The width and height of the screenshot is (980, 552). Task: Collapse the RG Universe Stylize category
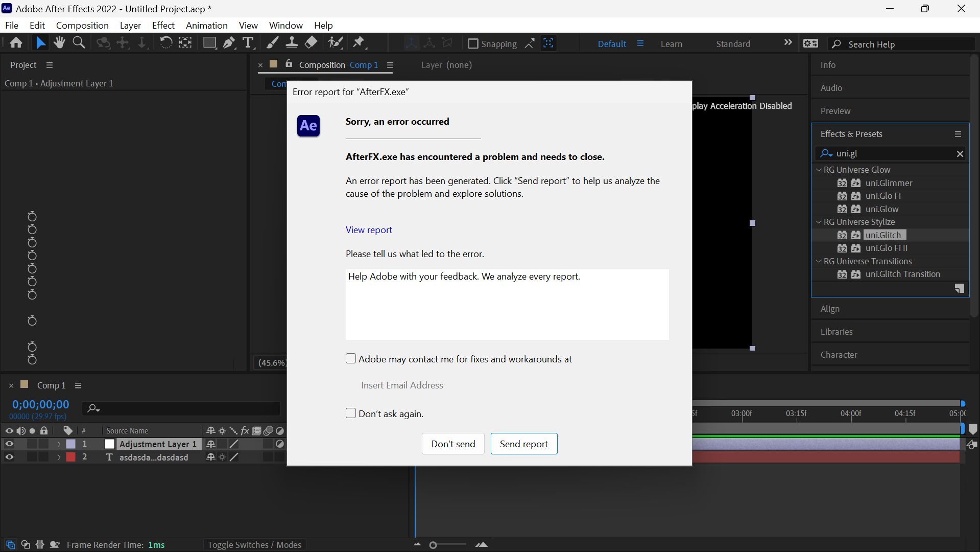[x=819, y=222]
